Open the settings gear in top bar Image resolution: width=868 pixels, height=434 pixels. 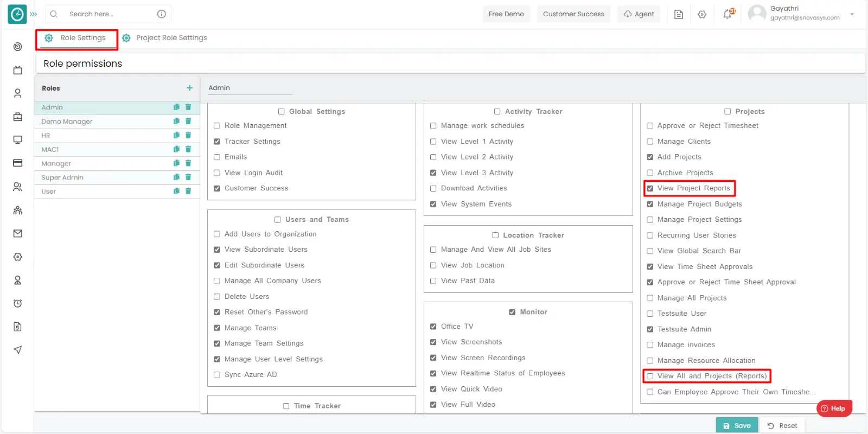click(x=702, y=15)
